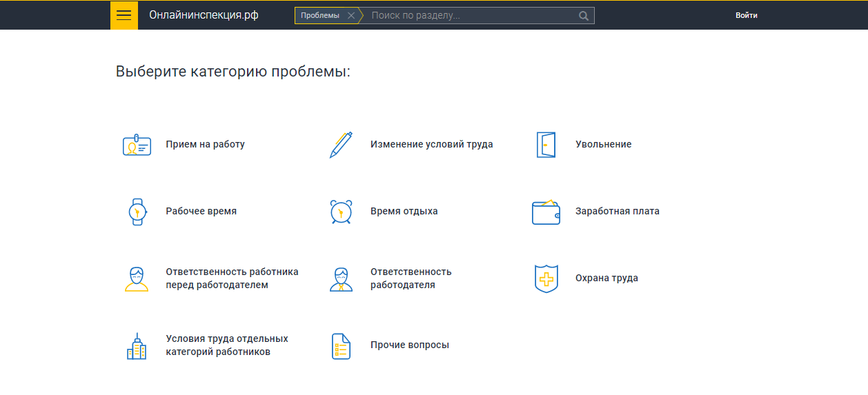Click the Проблемы breadcrumb tag

320,16
